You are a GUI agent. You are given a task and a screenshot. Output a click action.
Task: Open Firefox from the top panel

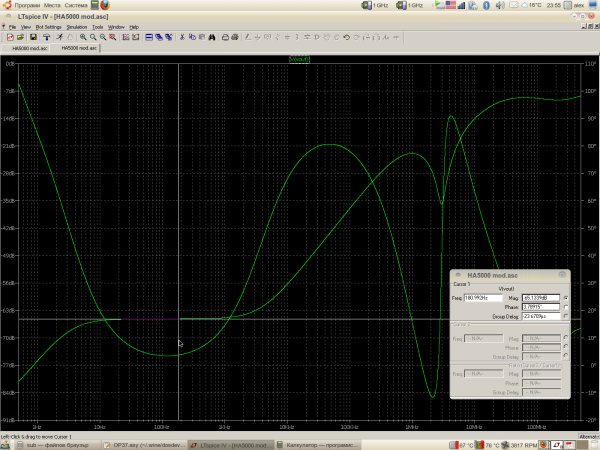(x=105, y=5)
